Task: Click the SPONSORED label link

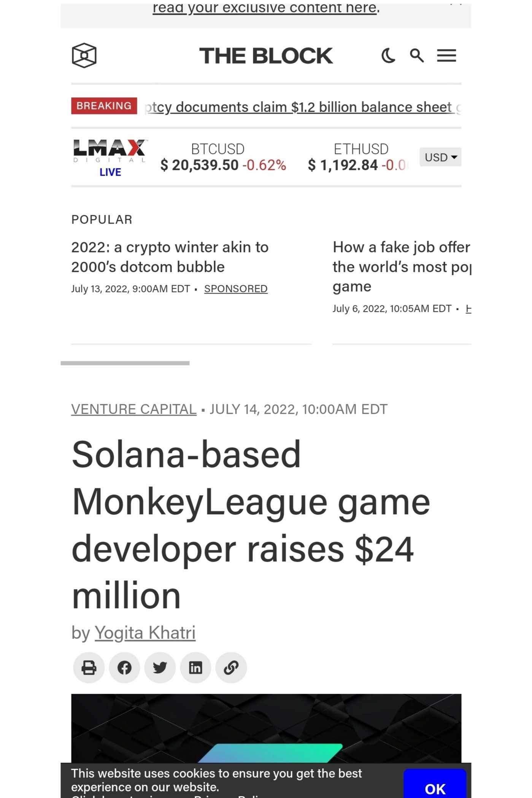Action: point(236,289)
